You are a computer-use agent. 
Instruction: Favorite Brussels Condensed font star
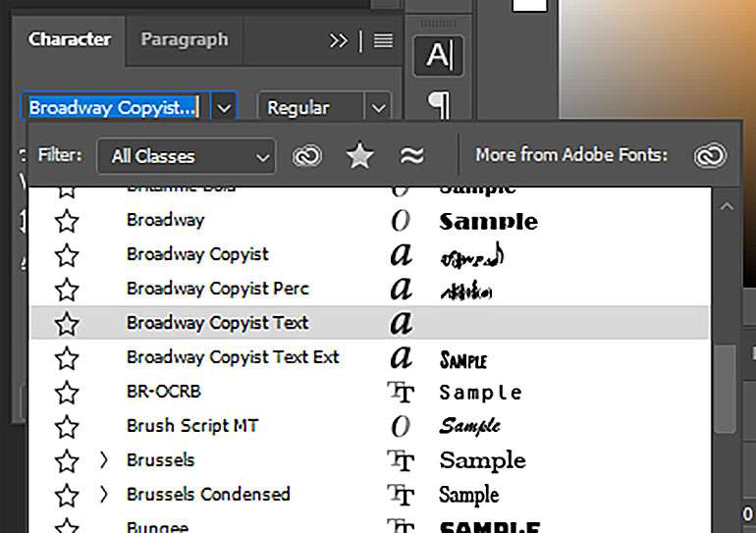coord(67,496)
